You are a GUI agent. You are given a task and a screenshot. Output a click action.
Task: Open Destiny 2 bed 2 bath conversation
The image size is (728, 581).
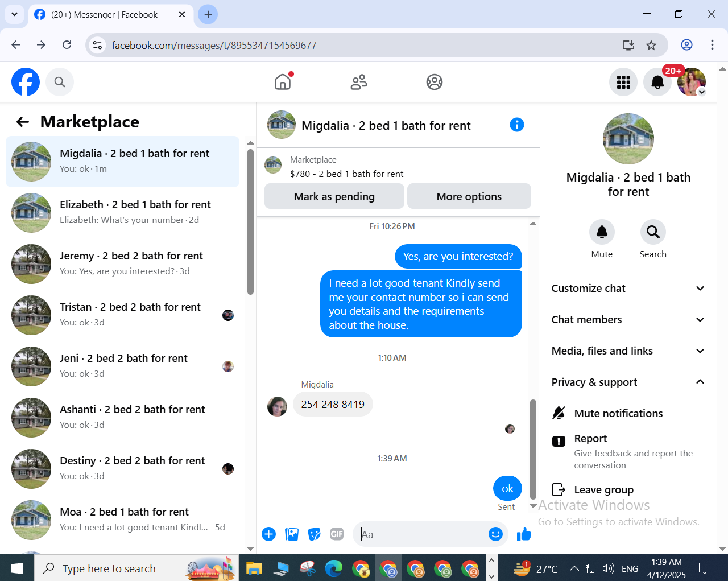tap(122, 469)
